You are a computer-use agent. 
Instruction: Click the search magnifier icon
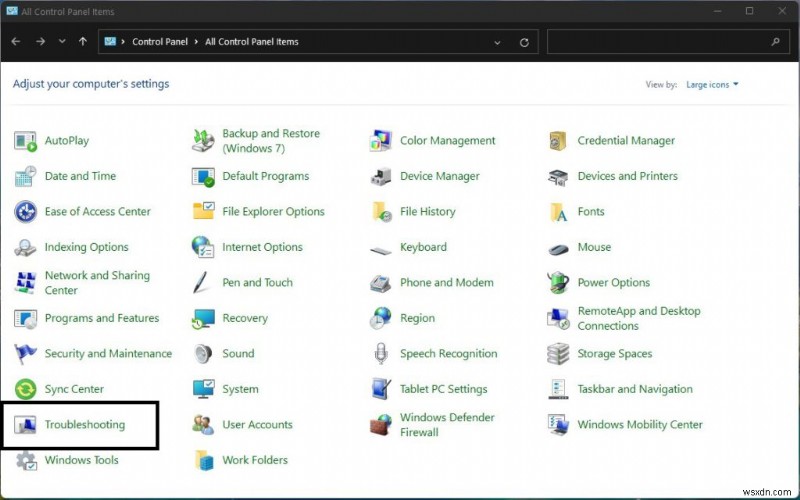[x=776, y=42]
